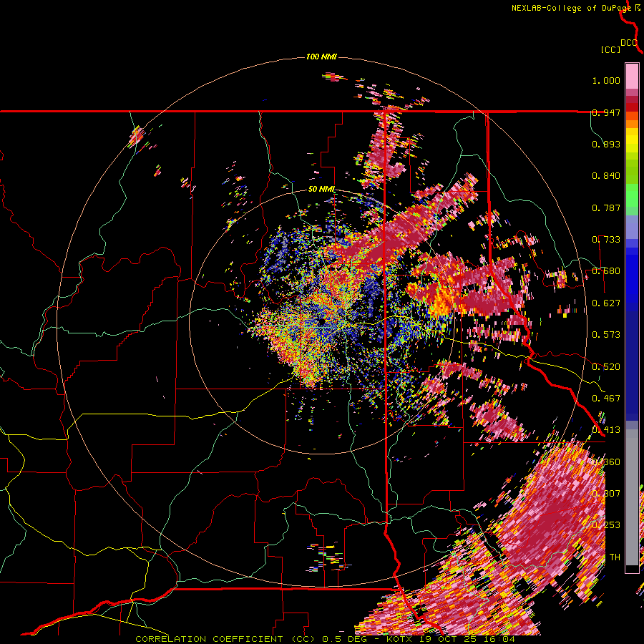The height and width of the screenshot is (644, 644).
Task: Click the 19 OCT 25 date text
Action: tap(449, 639)
